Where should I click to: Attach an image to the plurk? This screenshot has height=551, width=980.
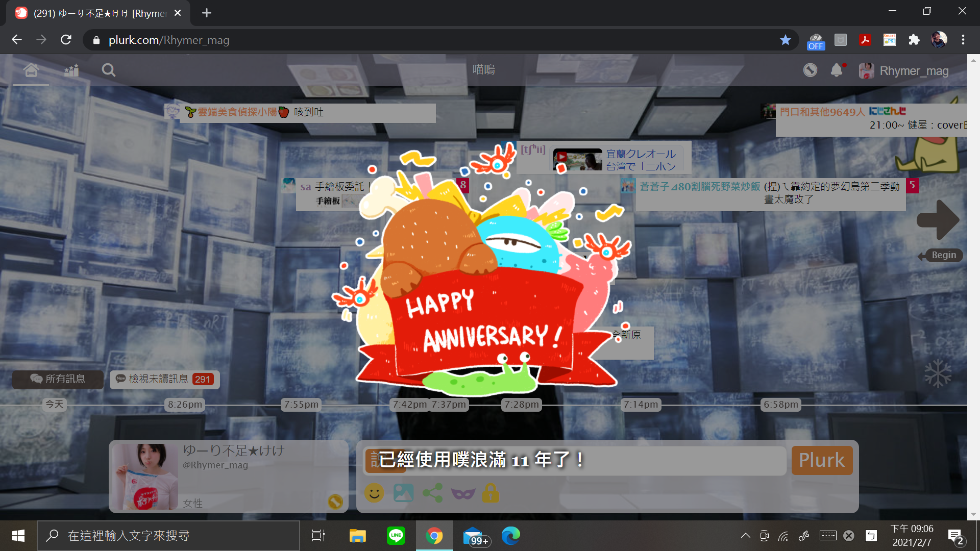(x=403, y=493)
